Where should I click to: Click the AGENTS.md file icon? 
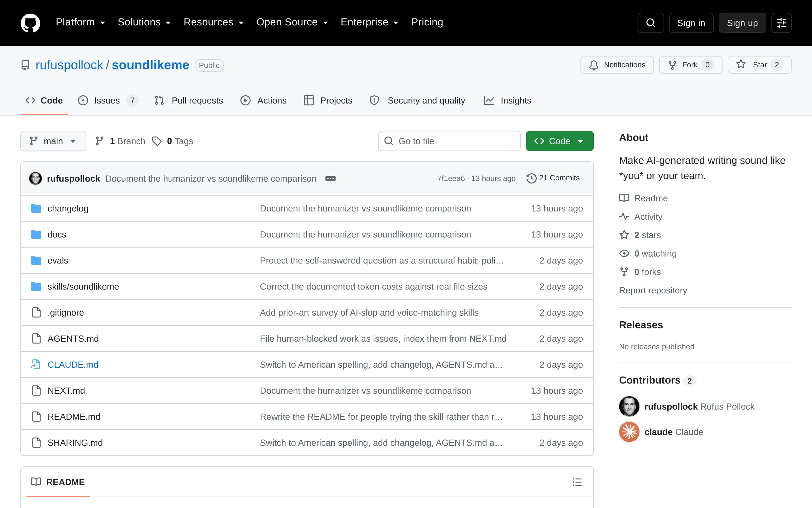pyautogui.click(x=36, y=339)
